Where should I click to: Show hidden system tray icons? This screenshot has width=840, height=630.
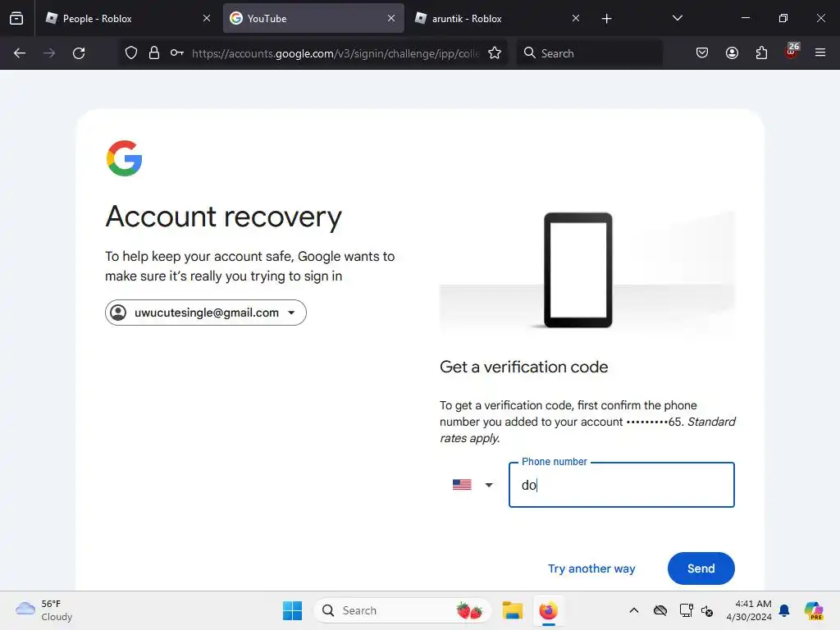coord(634,610)
